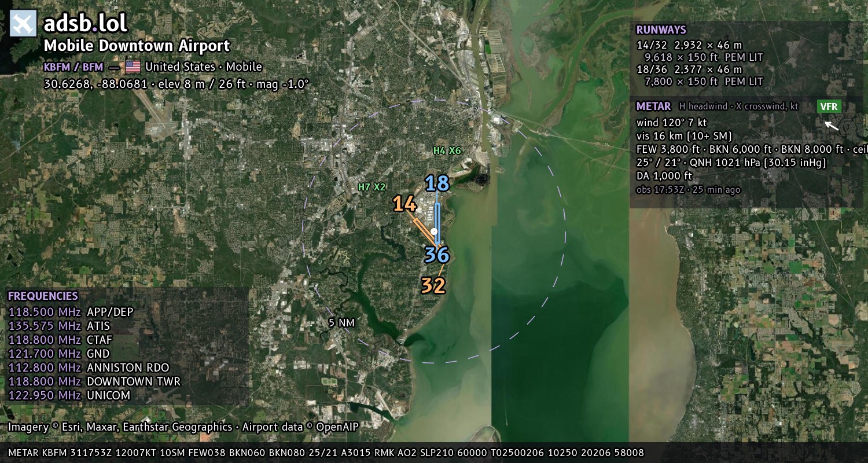The width and height of the screenshot is (868, 463).
Task: Click the 14/32 2,932 × 46 m row
Action: (689, 45)
